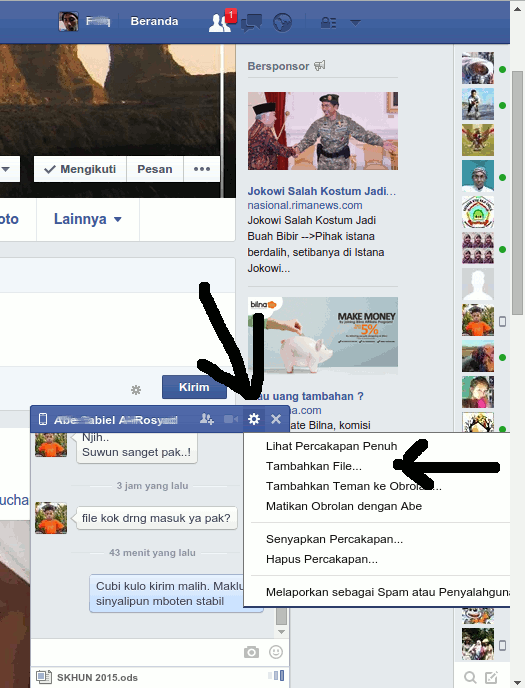This screenshot has height=688, width=525.
Task: Open chat sidebar contact with round logo avatar
Action: 478,212
